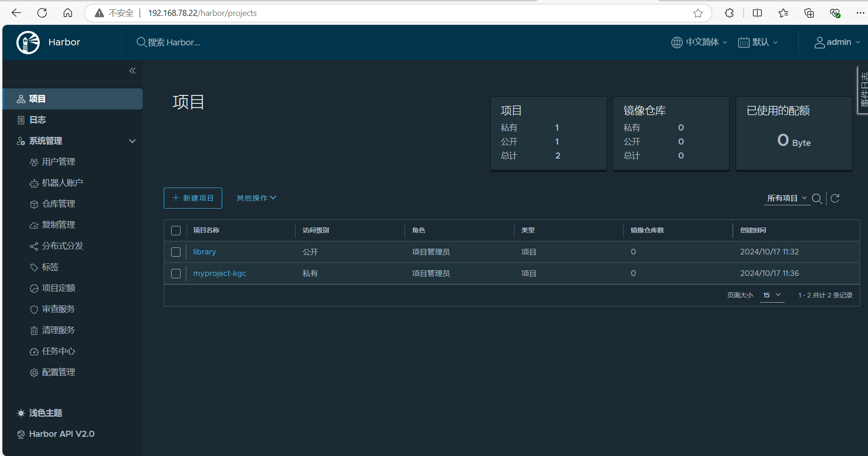
Task: Sort by 创建时间 column header
Action: (x=753, y=231)
